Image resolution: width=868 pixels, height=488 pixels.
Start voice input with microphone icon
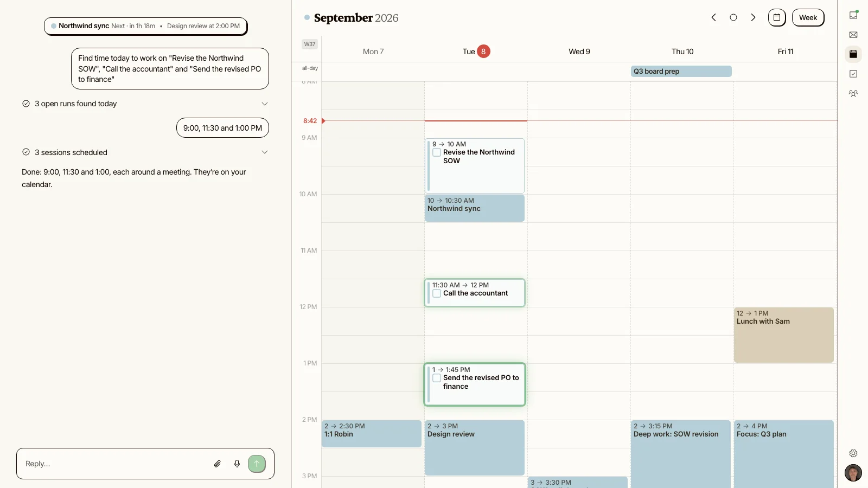(237, 464)
